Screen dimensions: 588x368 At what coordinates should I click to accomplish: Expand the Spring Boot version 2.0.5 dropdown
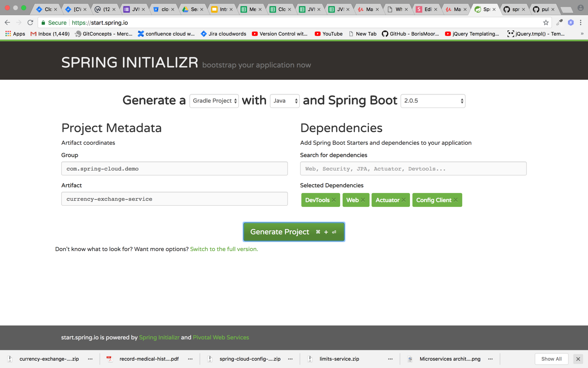coord(433,101)
